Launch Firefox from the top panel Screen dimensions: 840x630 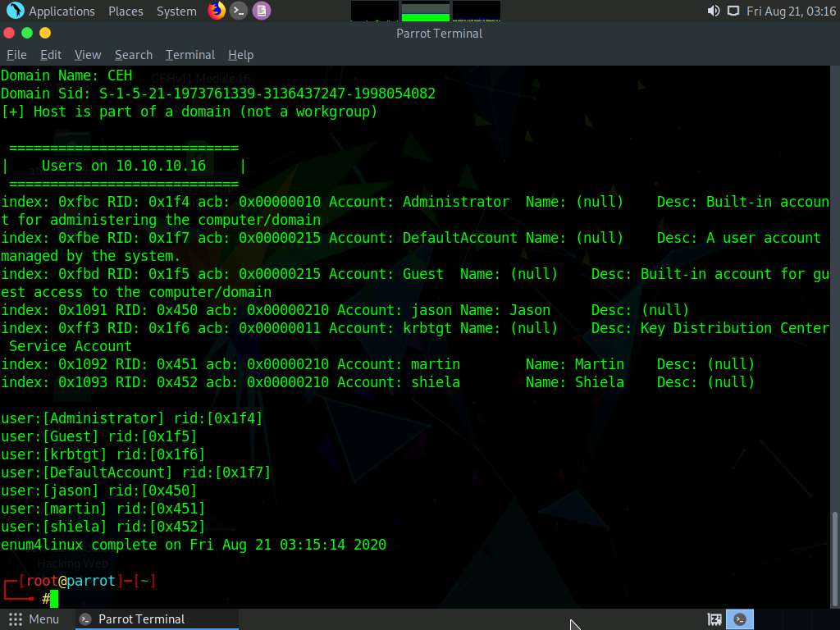217,10
